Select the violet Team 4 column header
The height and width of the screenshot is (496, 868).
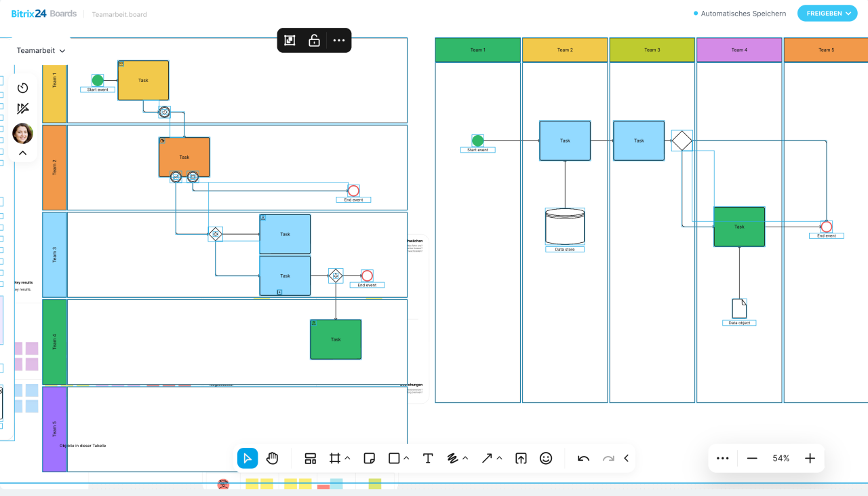739,50
